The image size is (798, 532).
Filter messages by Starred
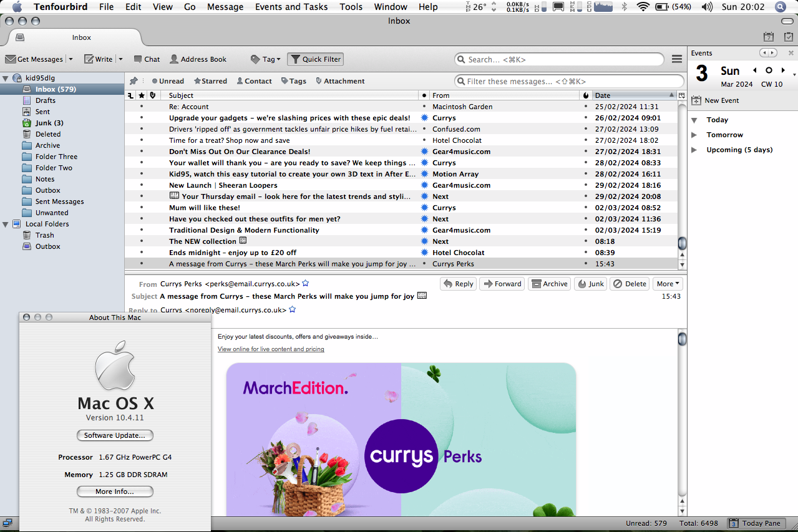tap(210, 81)
